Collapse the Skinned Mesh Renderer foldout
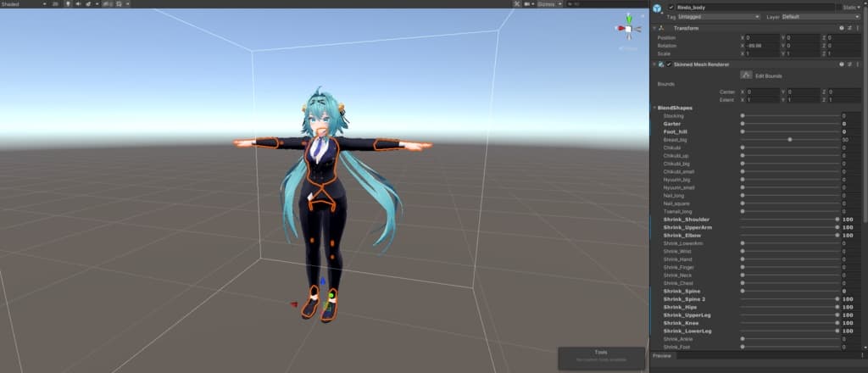 [x=654, y=64]
